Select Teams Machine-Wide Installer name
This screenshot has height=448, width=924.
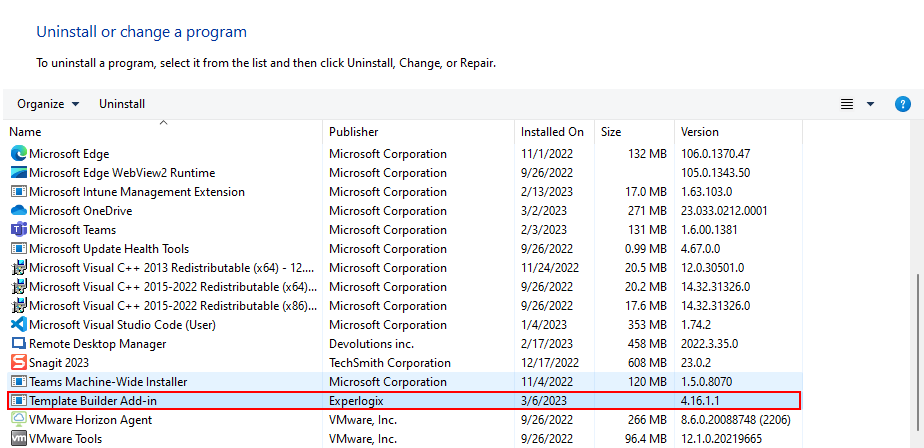tap(108, 381)
